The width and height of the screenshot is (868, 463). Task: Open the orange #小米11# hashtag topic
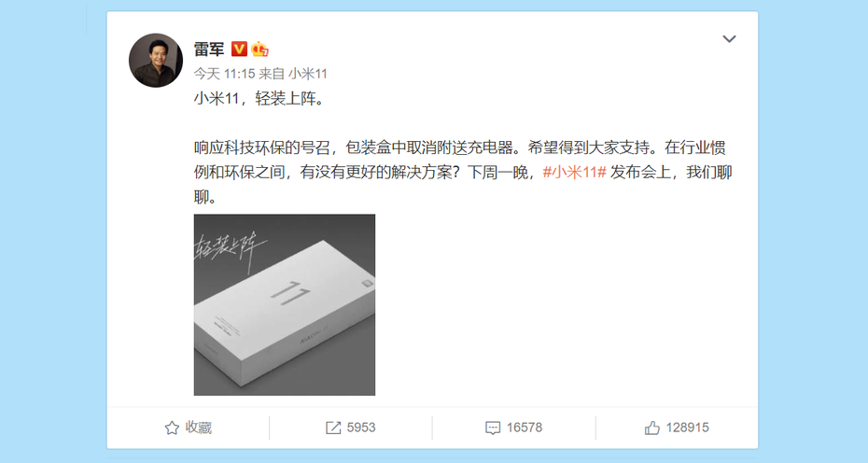[575, 173]
